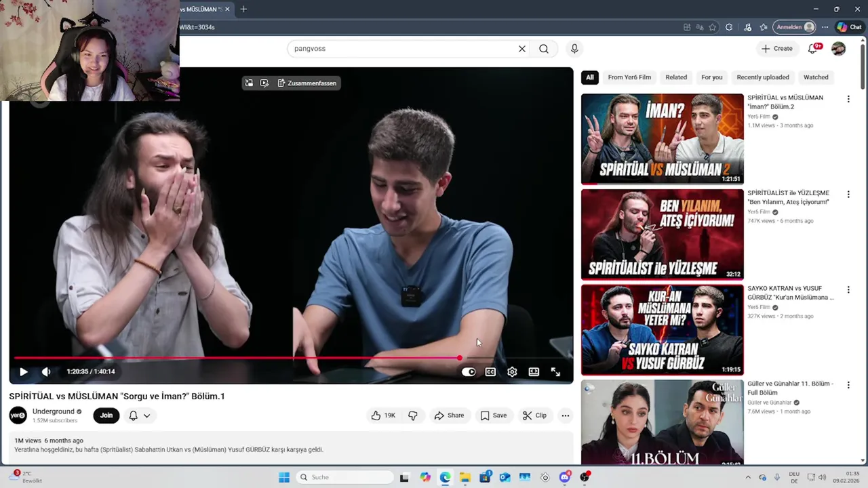
Task: Open a new browser tab
Action: (x=243, y=9)
